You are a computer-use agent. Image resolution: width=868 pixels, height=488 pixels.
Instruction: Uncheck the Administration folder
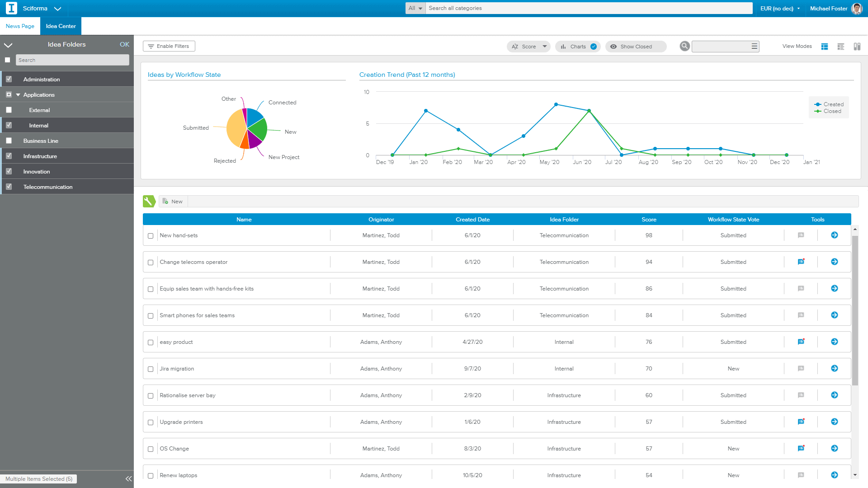tap(9, 79)
